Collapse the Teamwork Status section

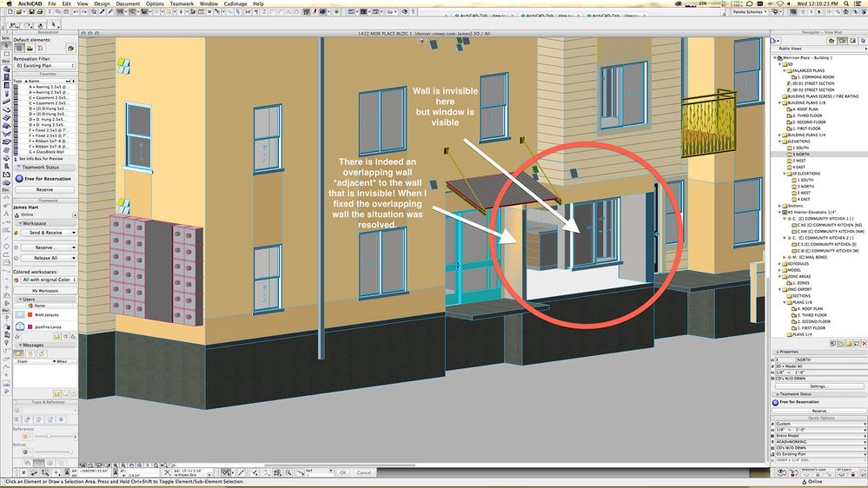tap(19, 167)
